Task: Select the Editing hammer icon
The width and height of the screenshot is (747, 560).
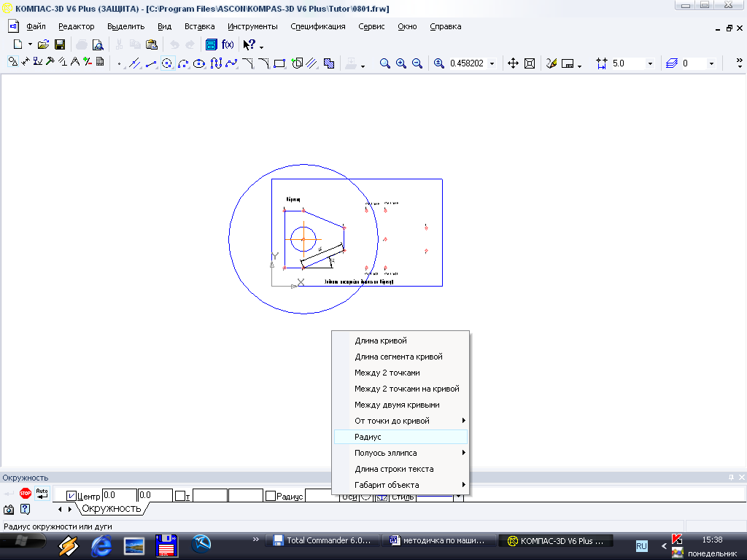Action: point(50,62)
